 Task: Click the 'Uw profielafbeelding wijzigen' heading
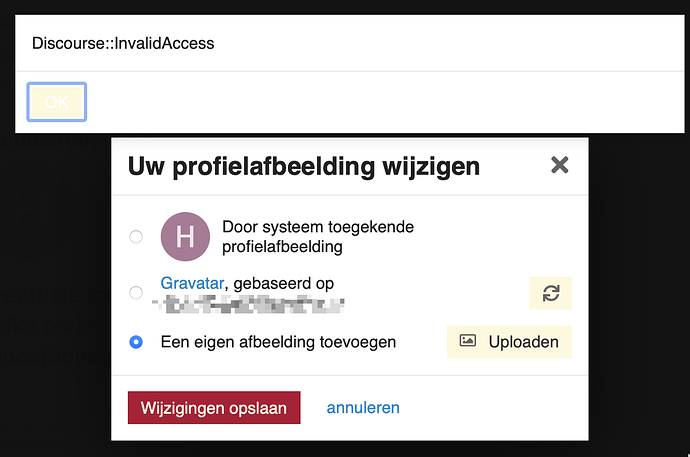[304, 167]
